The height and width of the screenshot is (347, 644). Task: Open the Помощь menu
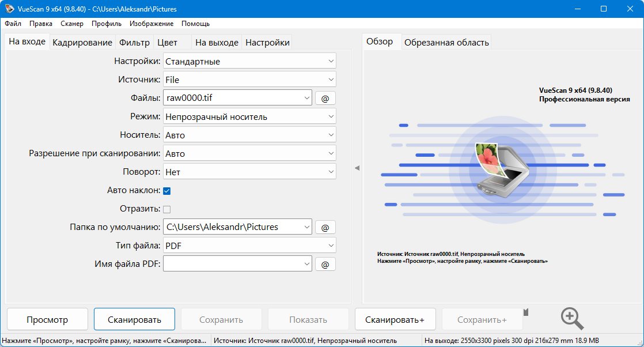tap(195, 24)
